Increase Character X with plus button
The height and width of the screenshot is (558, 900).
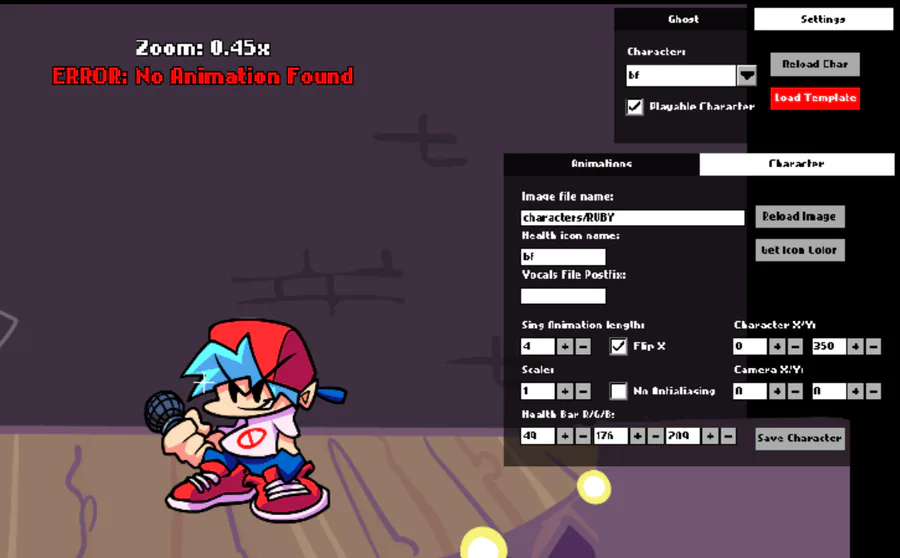[777, 346]
